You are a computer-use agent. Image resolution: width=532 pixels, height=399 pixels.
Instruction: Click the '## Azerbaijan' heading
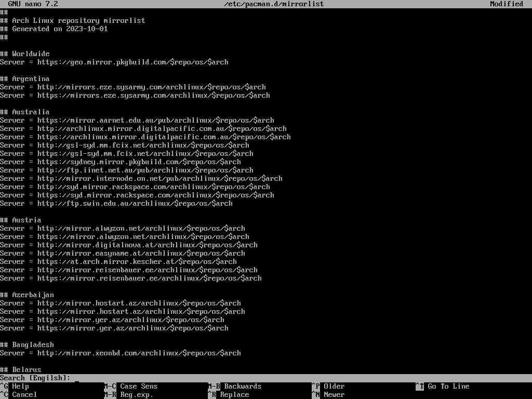point(27,295)
